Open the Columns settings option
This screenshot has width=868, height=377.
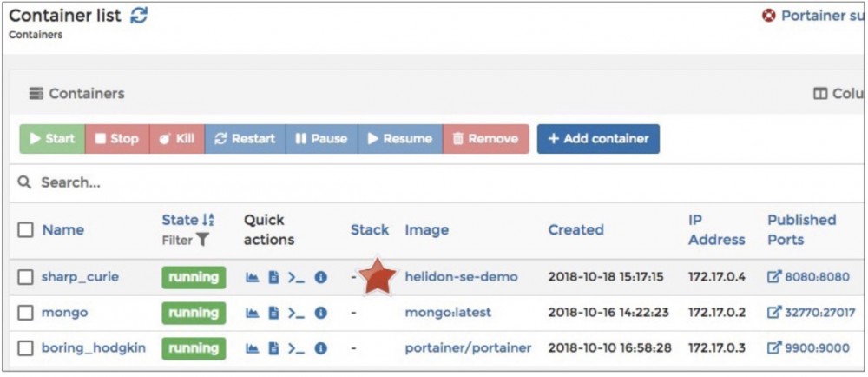pyautogui.click(x=838, y=94)
